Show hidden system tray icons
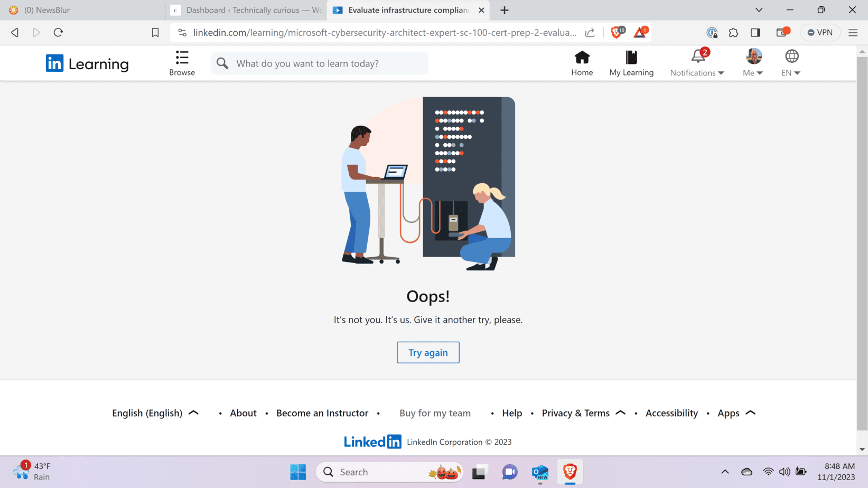The image size is (868, 488). (x=725, y=472)
